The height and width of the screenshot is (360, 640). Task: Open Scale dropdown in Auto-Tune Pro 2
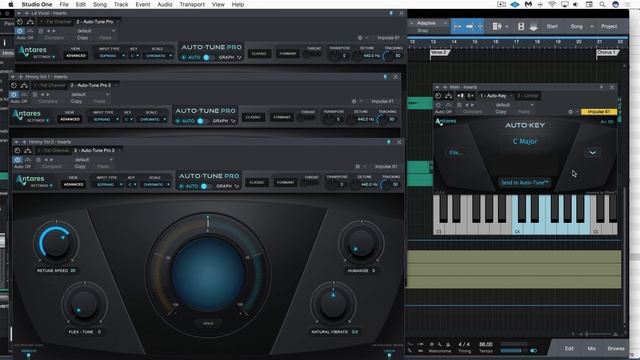click(x=152, y=120)
